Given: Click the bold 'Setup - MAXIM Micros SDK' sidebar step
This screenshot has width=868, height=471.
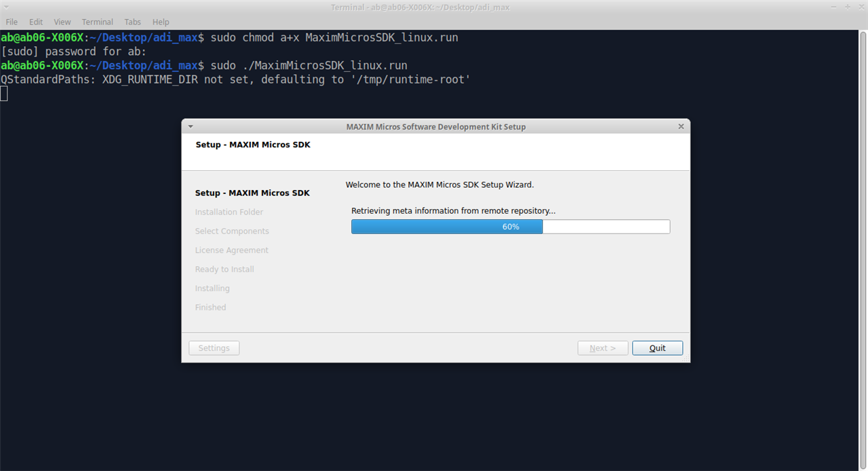Looking at the screenshot, I should (x=252, y=193).
